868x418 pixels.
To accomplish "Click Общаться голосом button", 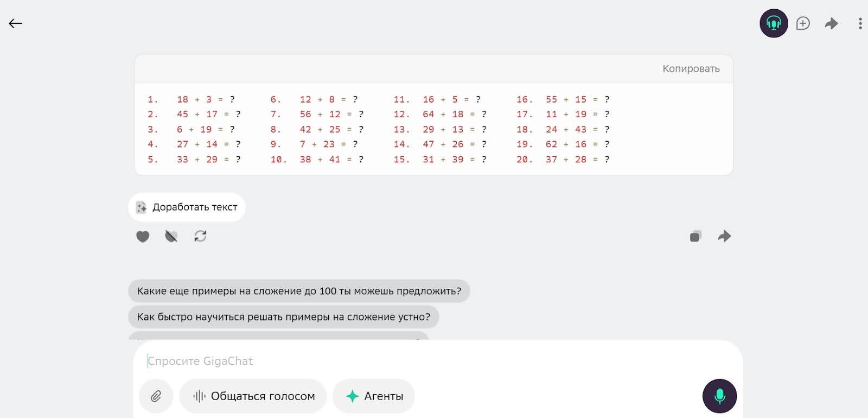I will tap(253, 396).
